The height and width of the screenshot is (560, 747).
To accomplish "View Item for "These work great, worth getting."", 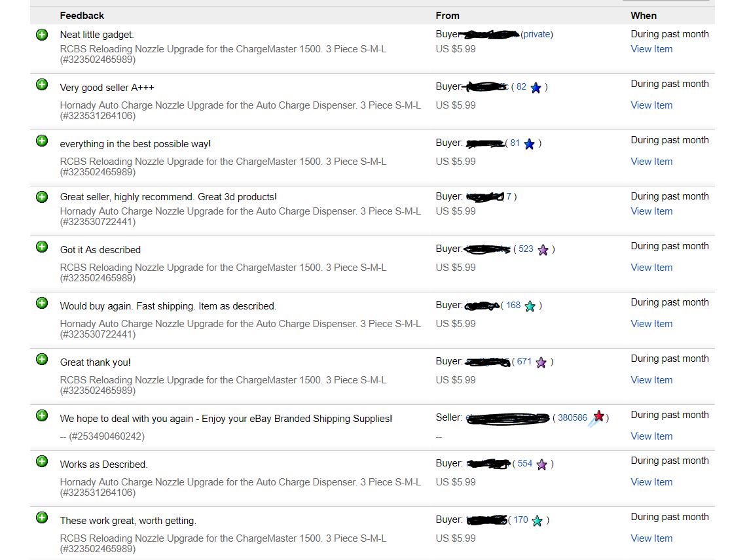I will click(651, 538).
